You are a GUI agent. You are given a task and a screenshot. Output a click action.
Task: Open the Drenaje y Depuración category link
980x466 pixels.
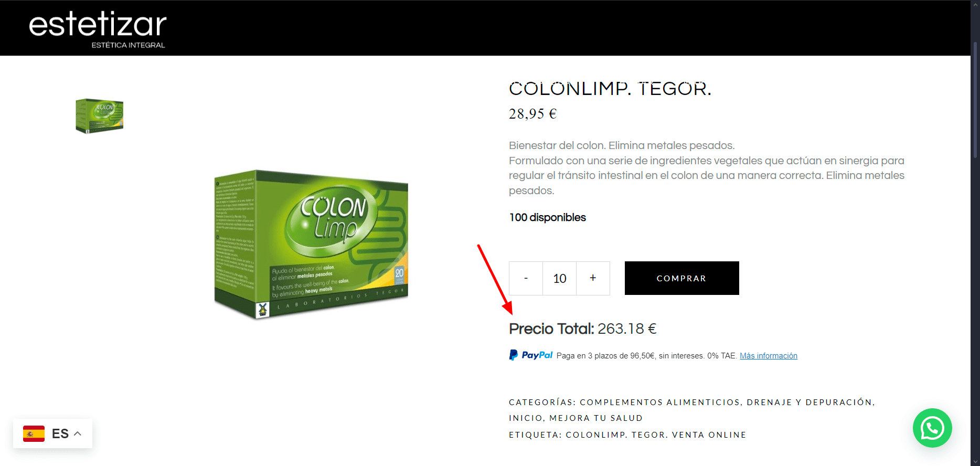click(809, 403)
